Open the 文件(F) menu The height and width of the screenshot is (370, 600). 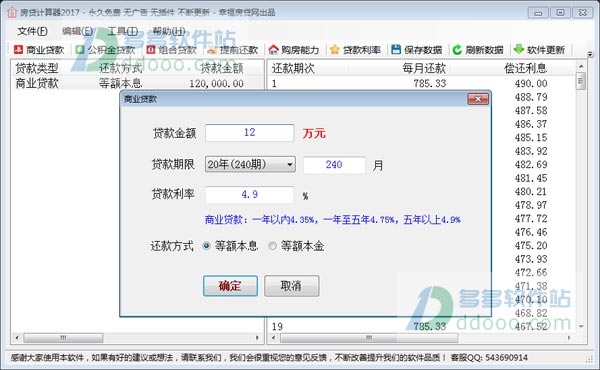pyautogui.click(x=33, y=31)
